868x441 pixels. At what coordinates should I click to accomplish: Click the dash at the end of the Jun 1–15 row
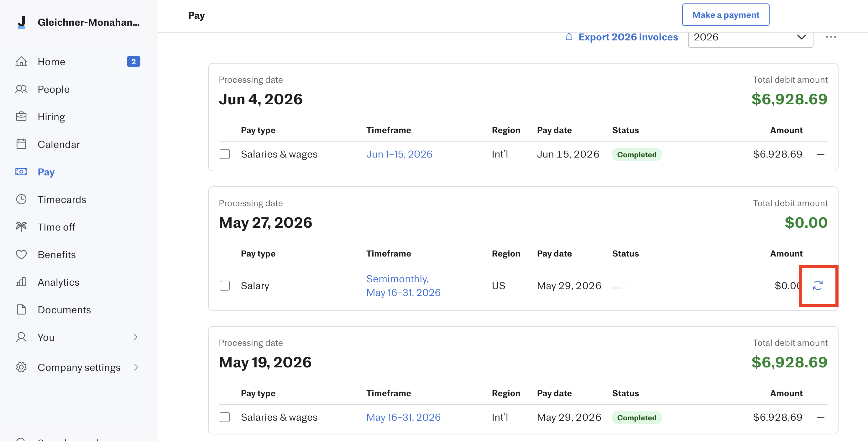820,154
